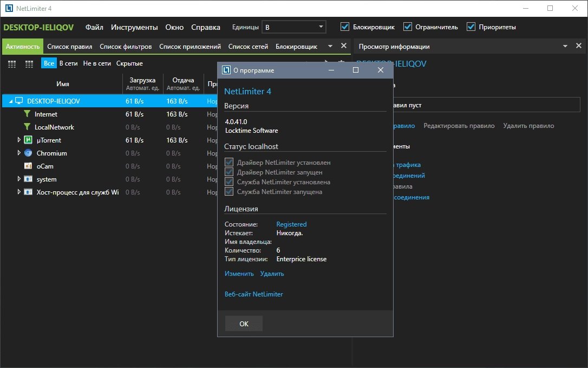Select the Активность tab
Screen dimensions: 588x368
coord(23,47)
